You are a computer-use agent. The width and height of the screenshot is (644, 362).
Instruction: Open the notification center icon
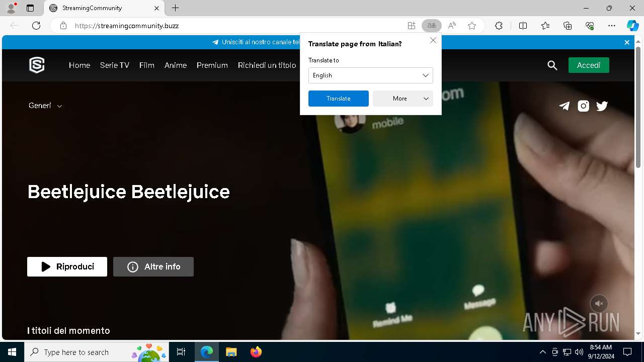pos(627,352)
